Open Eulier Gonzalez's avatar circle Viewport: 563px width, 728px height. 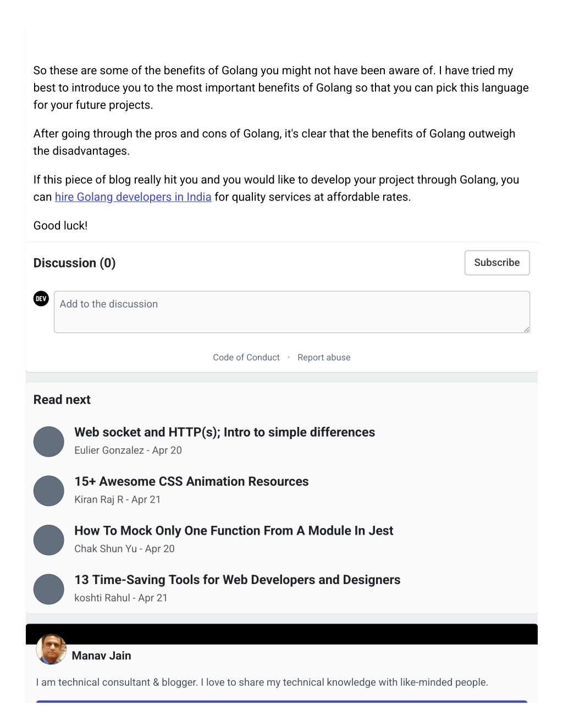click(x=49, y=441)
